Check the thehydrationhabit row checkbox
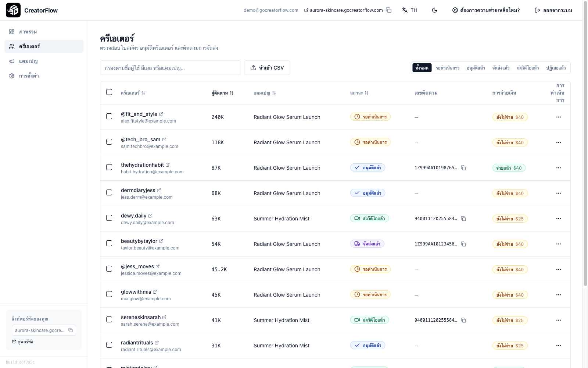 [109, 167]
